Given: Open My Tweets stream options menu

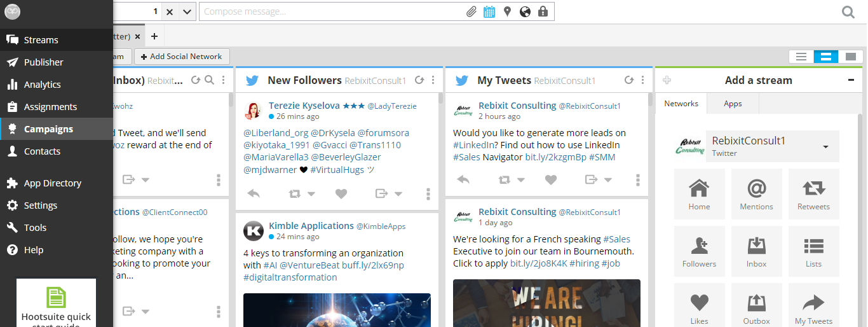Looking at the screenshot, I should (x=643, y=80).
